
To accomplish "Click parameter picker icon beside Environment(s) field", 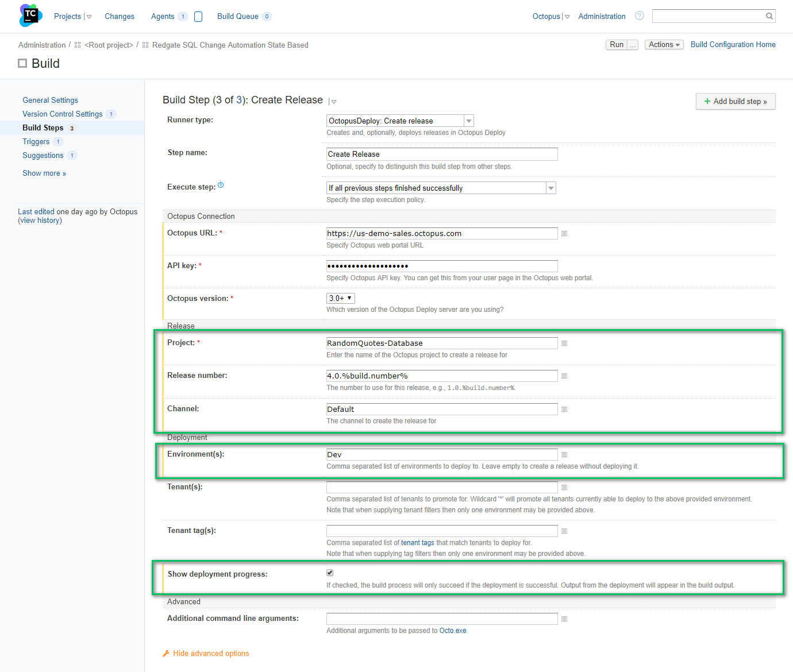I will (564, 455).
